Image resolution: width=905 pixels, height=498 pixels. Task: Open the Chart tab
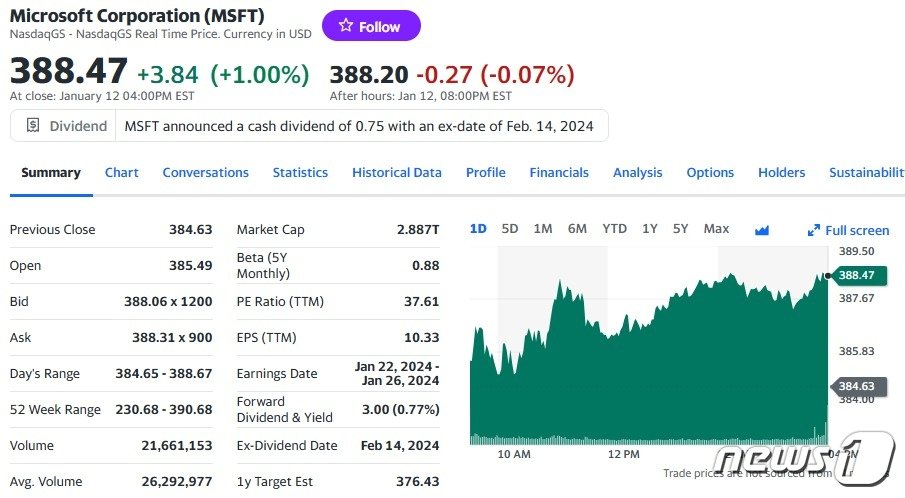(x=122, y=172)
